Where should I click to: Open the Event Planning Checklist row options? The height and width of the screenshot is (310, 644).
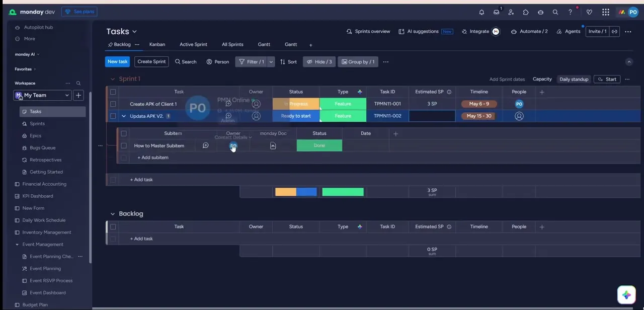(x=80, y=257)
